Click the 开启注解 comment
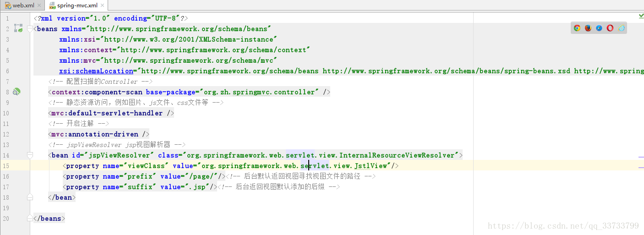This screenshot has height=235, width=644. coord(79,124)
